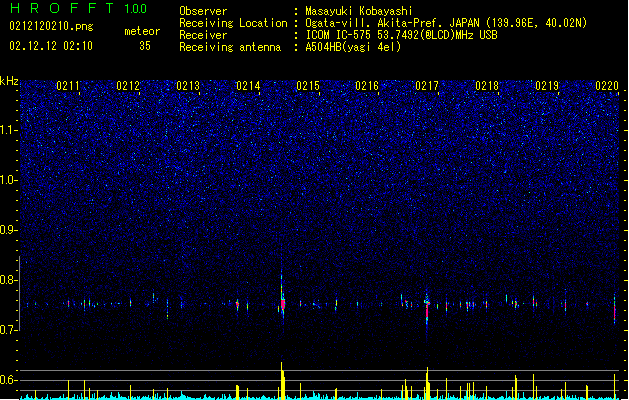
Task: Click the 0218 time marker
Action: click(x=487, y=86)
